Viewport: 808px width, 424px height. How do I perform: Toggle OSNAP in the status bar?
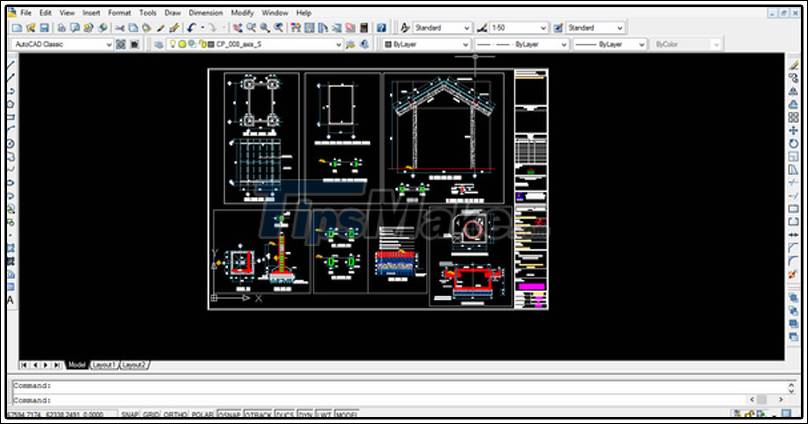229,414
